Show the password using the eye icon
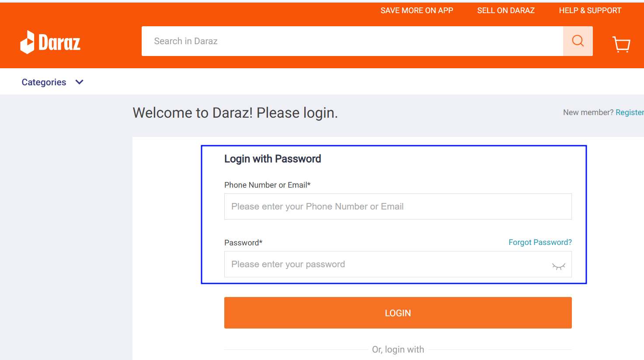Screen dimensions: 644x360 (x=558, y=266)
